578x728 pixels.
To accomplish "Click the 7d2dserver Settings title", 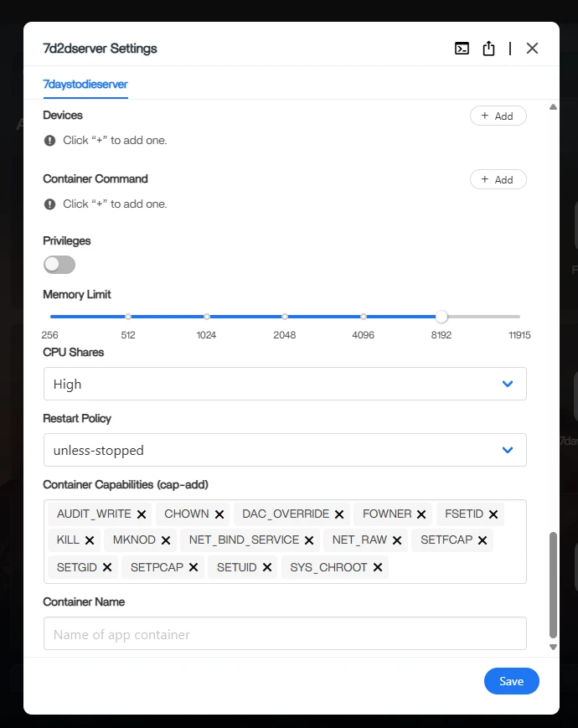I will click(100, 49).
